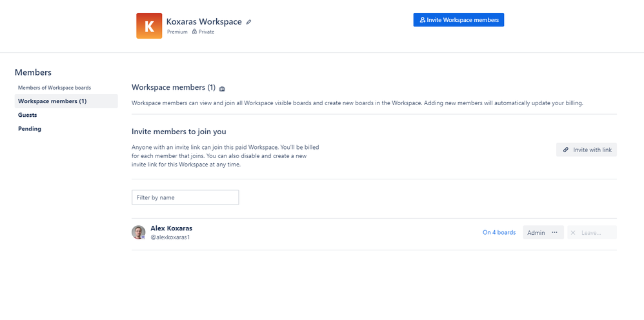The image size is (644, 320).
Task: Click the Koxaras Workspace title
Action: click(204, 22)
